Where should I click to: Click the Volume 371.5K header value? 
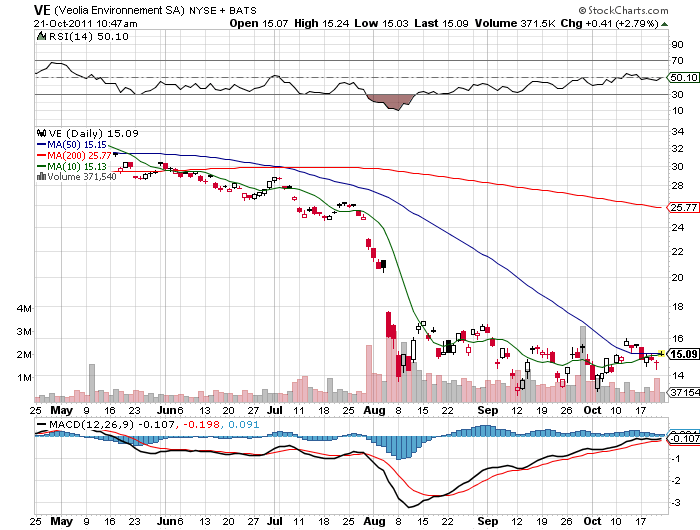pos(515,23)
